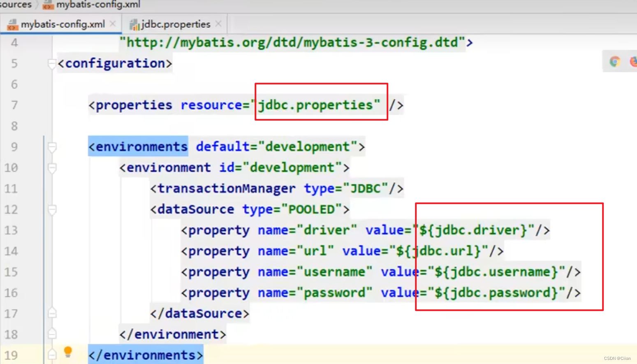Click fold end marker at line 17
This screenshot has height=364, width=637.
pos(52,313)
